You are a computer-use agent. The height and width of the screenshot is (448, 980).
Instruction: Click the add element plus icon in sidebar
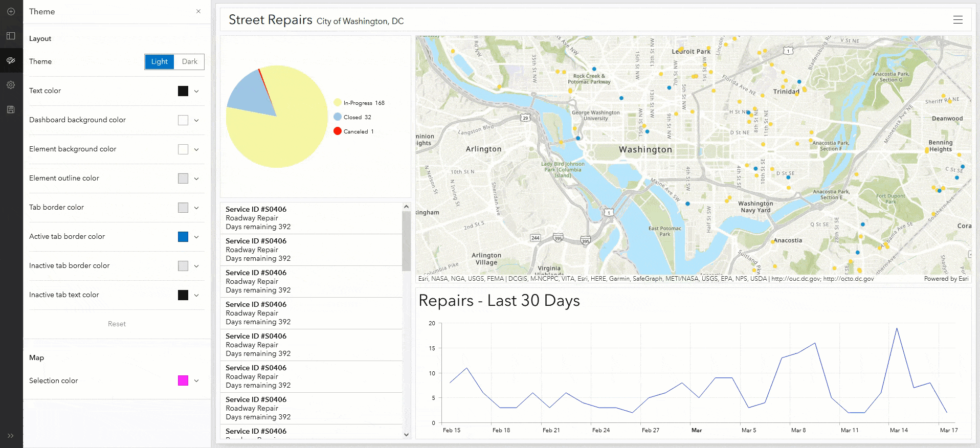pyautogui.click(x=11, y=11)
